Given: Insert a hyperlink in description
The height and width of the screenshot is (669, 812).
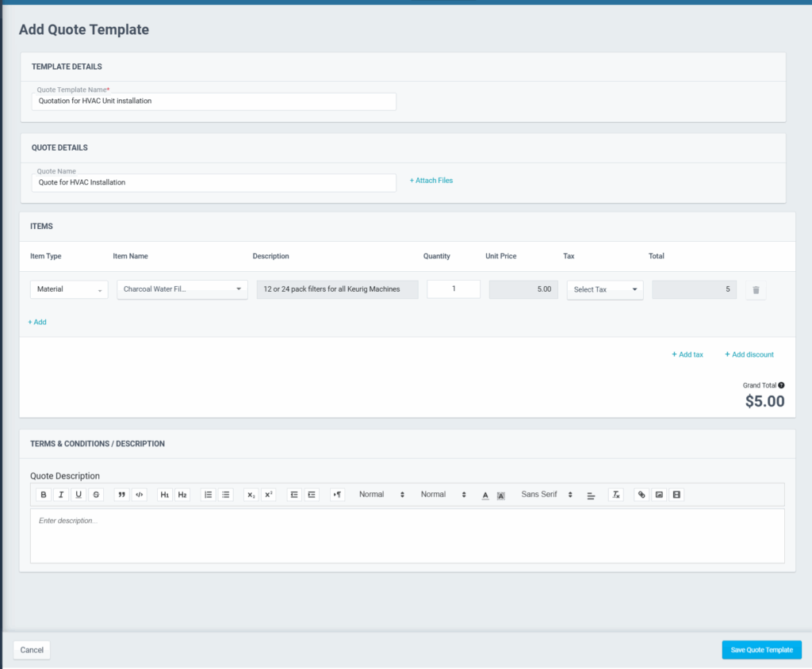Looking at the screenshot, I should click(642, 495).
